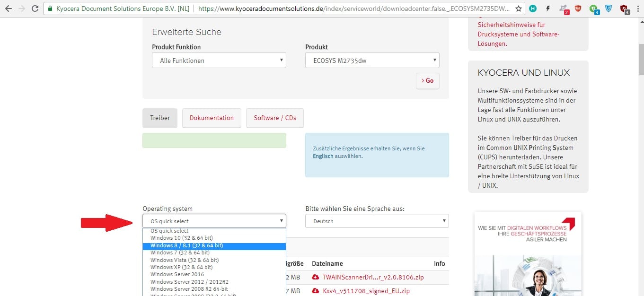Select Windows 7 (32 & 64 bit)

[214, 252]
